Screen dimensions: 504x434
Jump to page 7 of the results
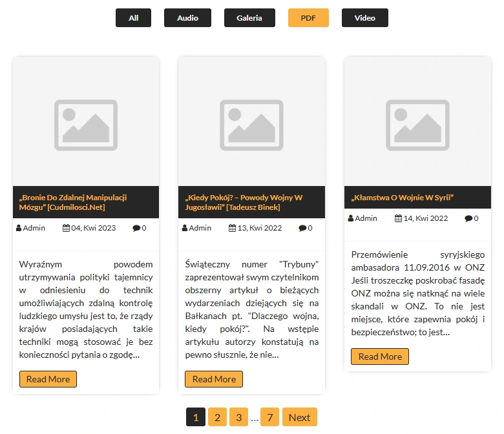click(269, 417)
